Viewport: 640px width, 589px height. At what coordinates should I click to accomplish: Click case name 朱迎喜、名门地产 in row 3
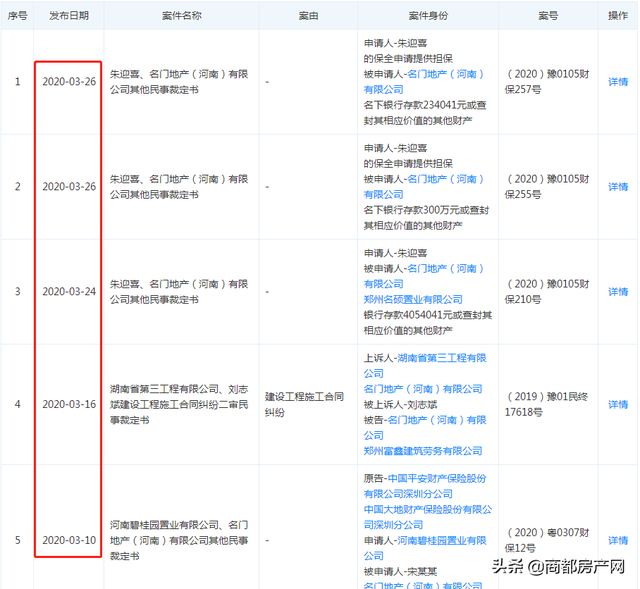(179, 291)
